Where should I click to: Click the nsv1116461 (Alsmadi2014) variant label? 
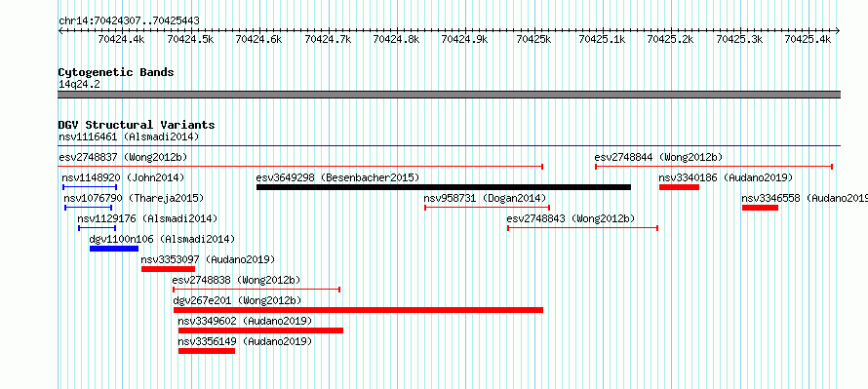pyautogui.click(x=129, y=136)
